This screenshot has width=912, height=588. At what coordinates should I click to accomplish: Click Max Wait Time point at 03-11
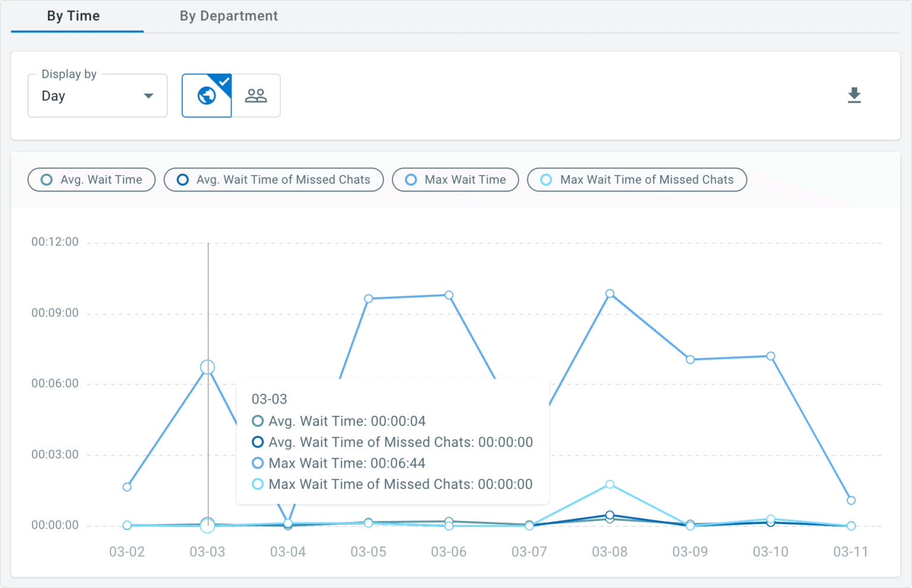click(x=851, y=500)
